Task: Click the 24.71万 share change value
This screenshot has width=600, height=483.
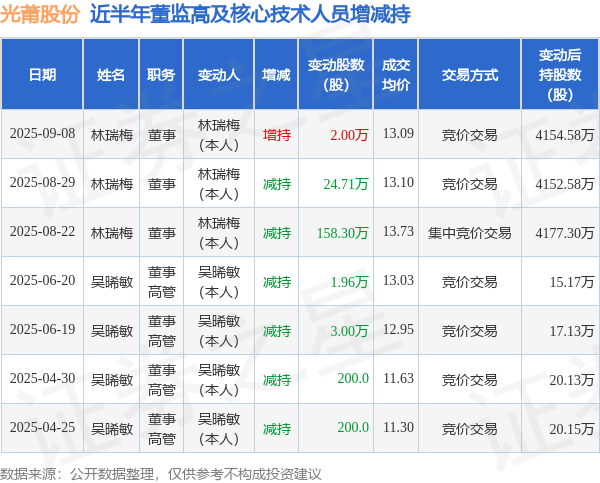Action: click(346, 184)
